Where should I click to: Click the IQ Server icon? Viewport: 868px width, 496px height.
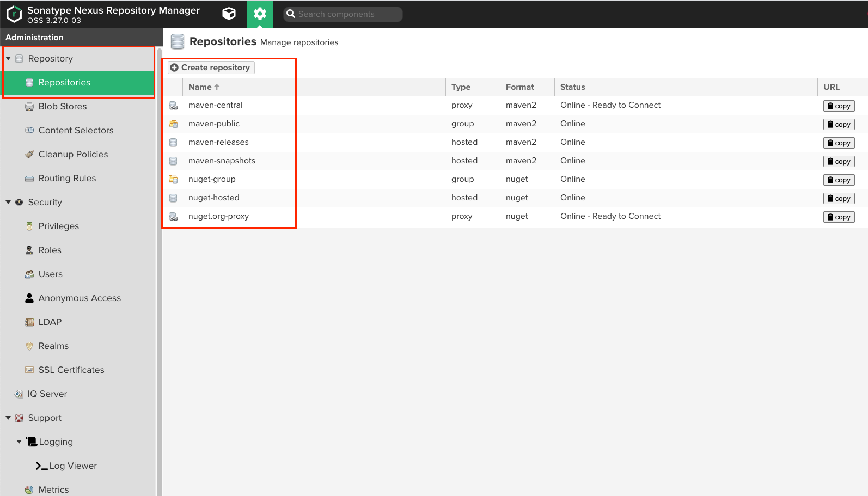(x=19, y=394)
